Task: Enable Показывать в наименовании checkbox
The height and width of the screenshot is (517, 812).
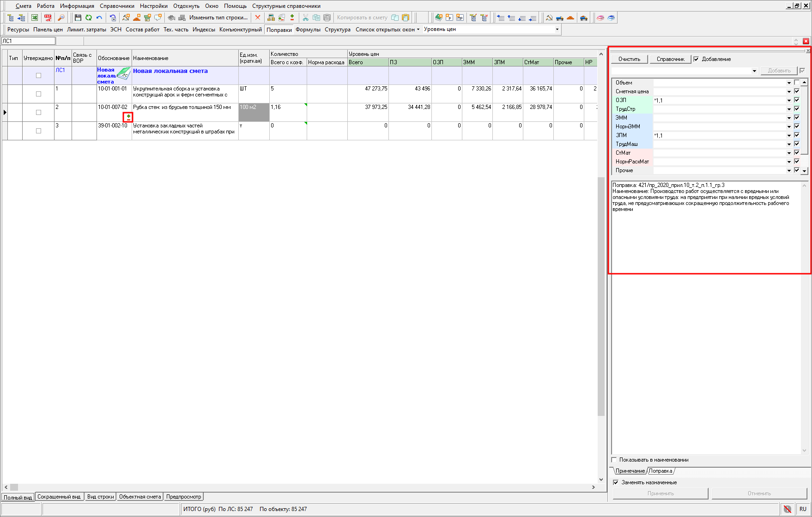Action: [x=614, y=460]
